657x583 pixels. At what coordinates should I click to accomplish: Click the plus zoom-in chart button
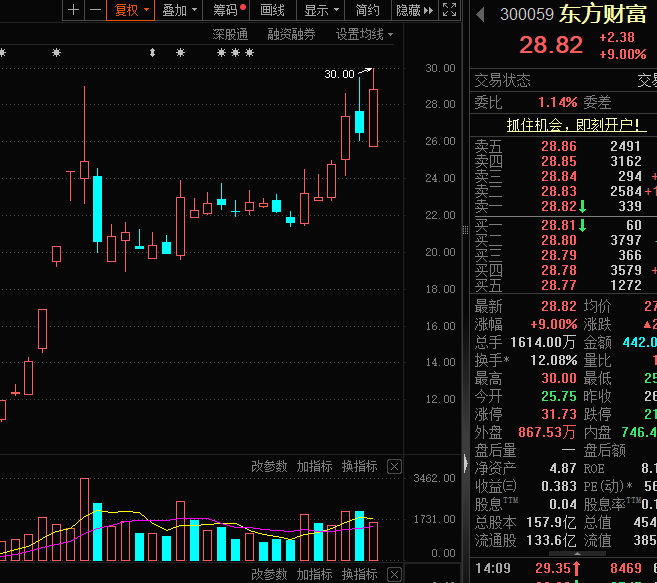pyautogui.click(x=73, y=10)
